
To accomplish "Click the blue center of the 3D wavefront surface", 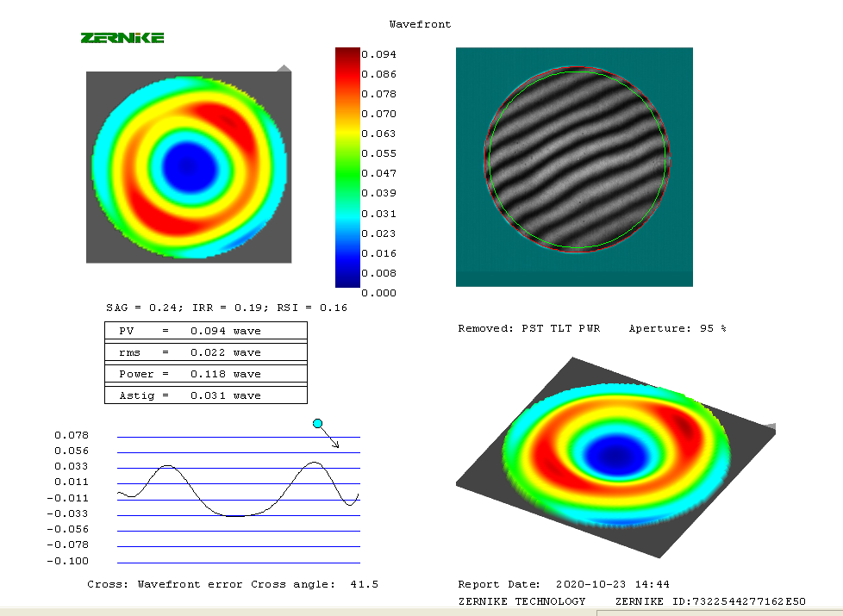I will (615, 450).
